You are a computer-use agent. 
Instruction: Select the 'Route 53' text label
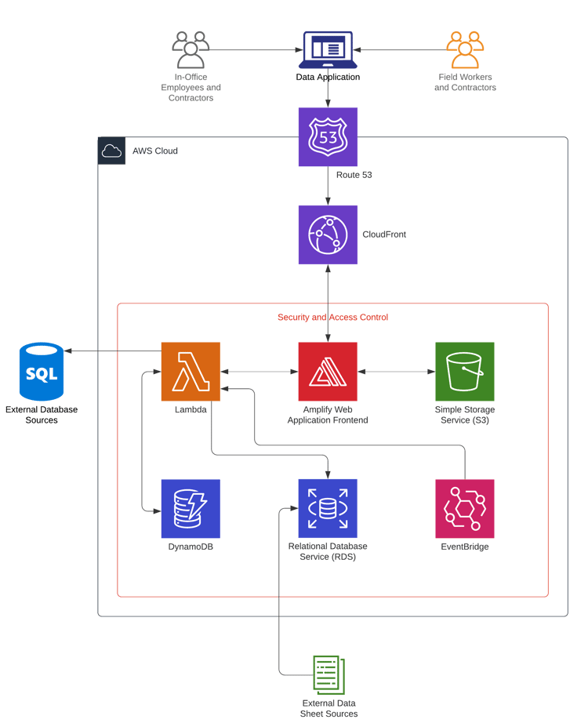354,175
